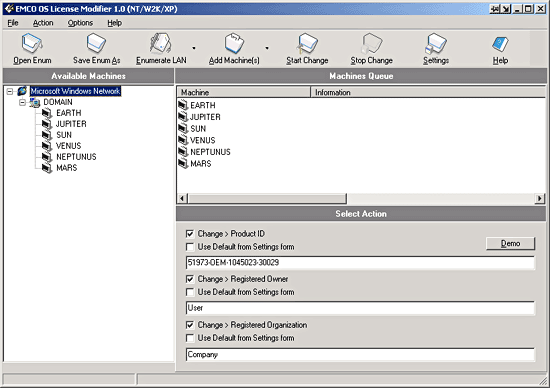The width and height of the screenshot is (550, 388).
Task: Click the arrow button beside the title bar pin
Action: pos(505,9)
